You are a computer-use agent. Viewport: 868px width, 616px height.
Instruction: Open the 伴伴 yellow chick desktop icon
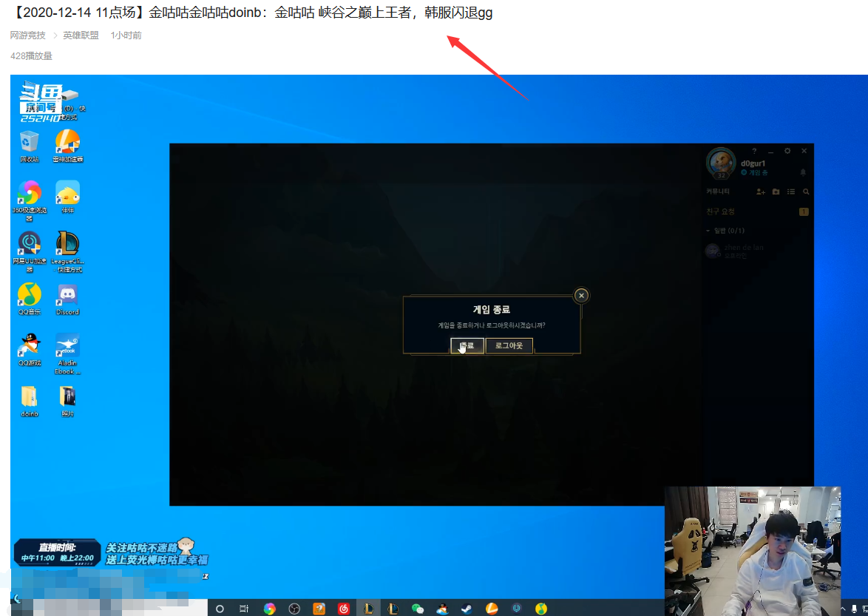(67, 197)
